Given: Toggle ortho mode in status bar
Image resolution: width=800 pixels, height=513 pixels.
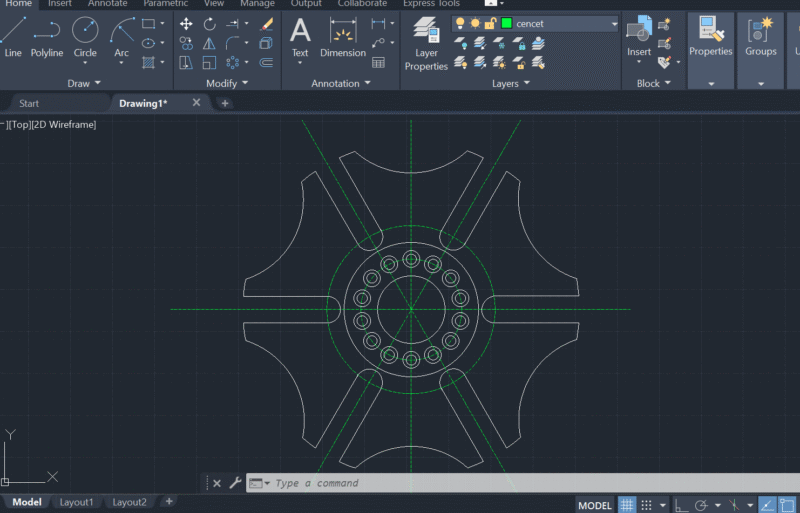Looking at the screenshot, I should click(x=681, y=505).
